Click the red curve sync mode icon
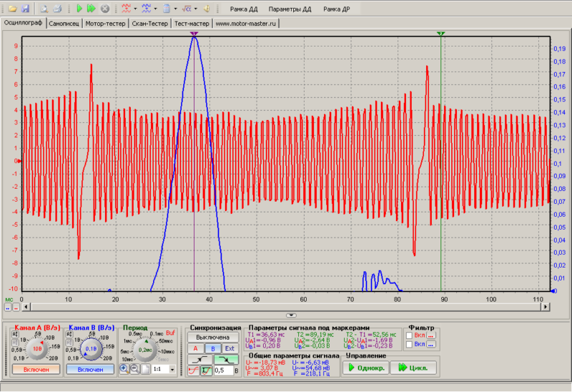 (194, 371)
